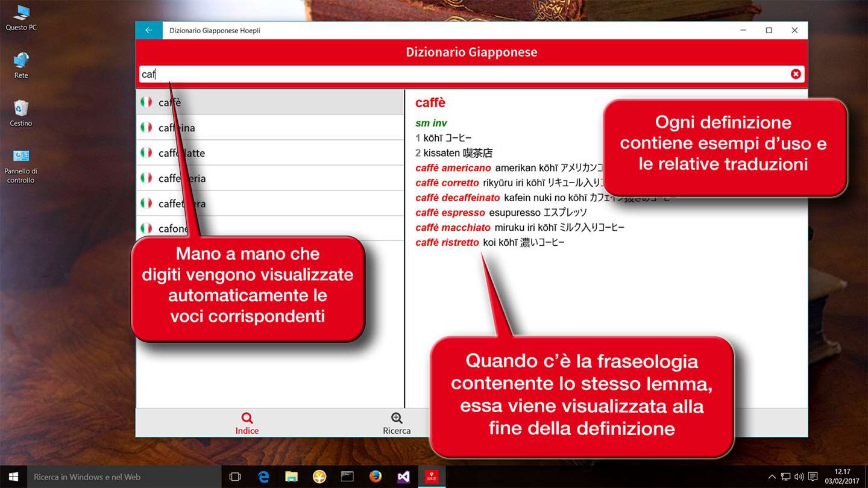Click the red dictionary app taskbar icon
The height and width of the screenshot is (488, 868).
click(x=432, y=477)
